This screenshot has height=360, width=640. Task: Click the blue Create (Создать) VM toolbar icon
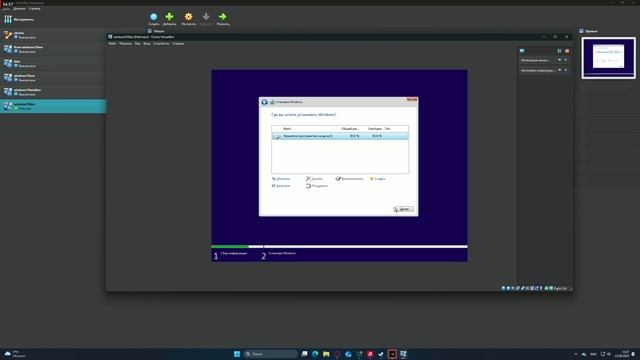pyautogui.click(x=153, y=17)
